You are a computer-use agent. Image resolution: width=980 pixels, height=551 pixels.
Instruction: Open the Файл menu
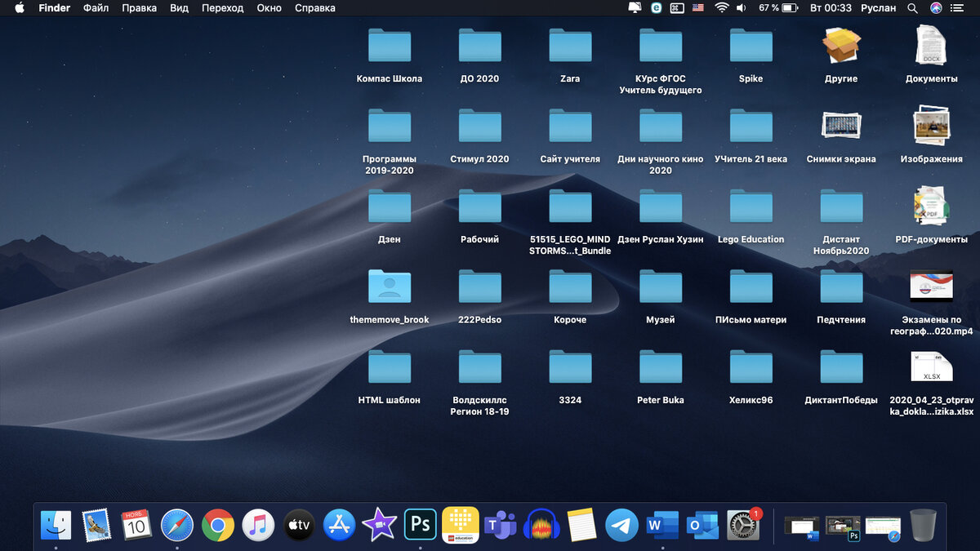tap(96, 8)
